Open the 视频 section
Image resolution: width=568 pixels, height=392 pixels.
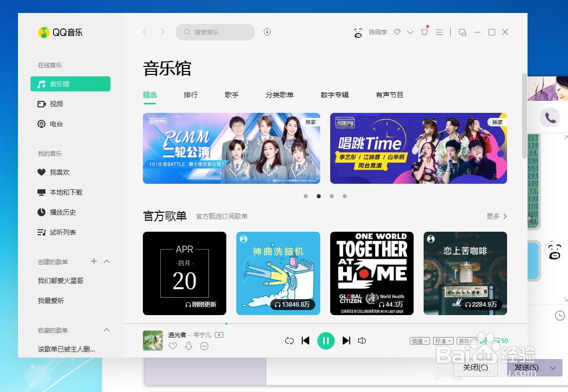pos(50,104)
